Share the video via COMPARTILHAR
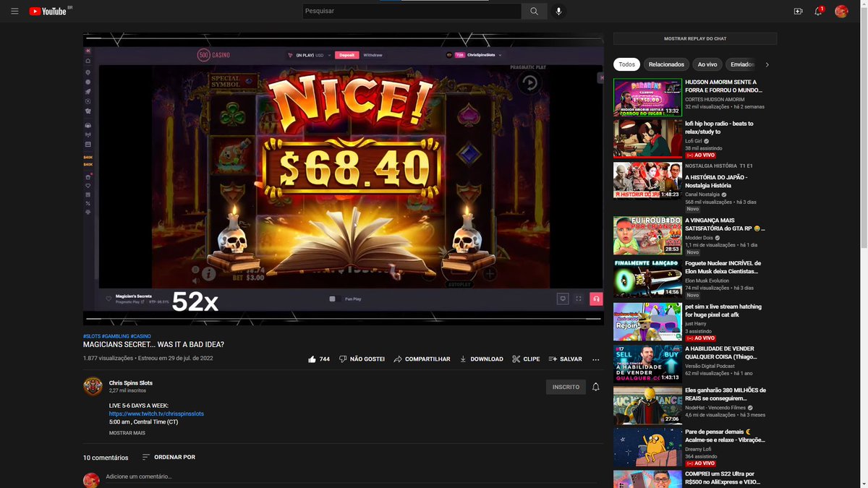The width and height of the screenshot is (868, 488). (x=422, y=359)
